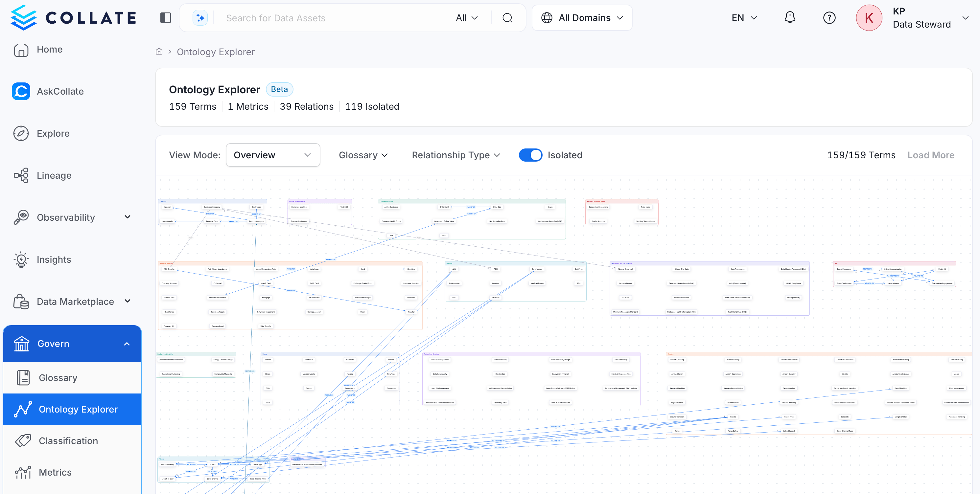Open the Insights lightbulb icon

pyautogui.click(x=21, y=260)
